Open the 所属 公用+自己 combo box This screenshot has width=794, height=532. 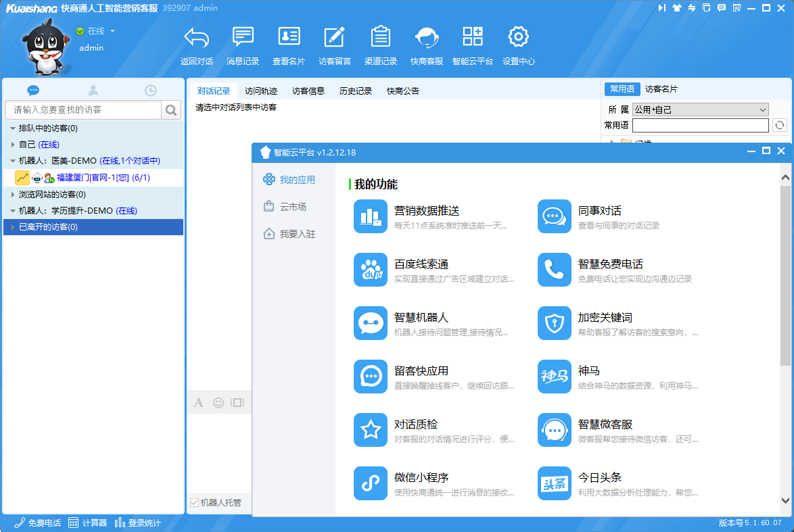click(700, 110)
